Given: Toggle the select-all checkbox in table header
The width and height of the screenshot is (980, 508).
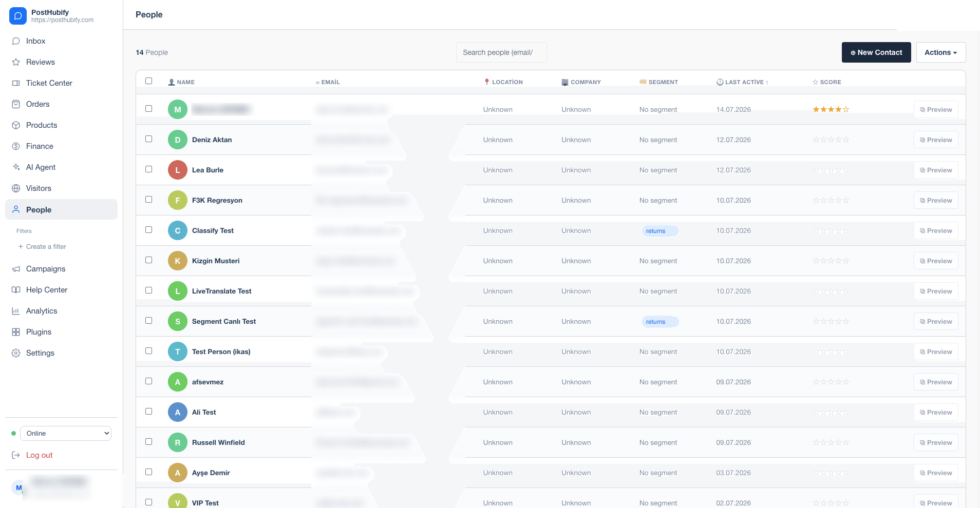Looking at the screenshot, I should pyautogui.click(x=149, y=81).
